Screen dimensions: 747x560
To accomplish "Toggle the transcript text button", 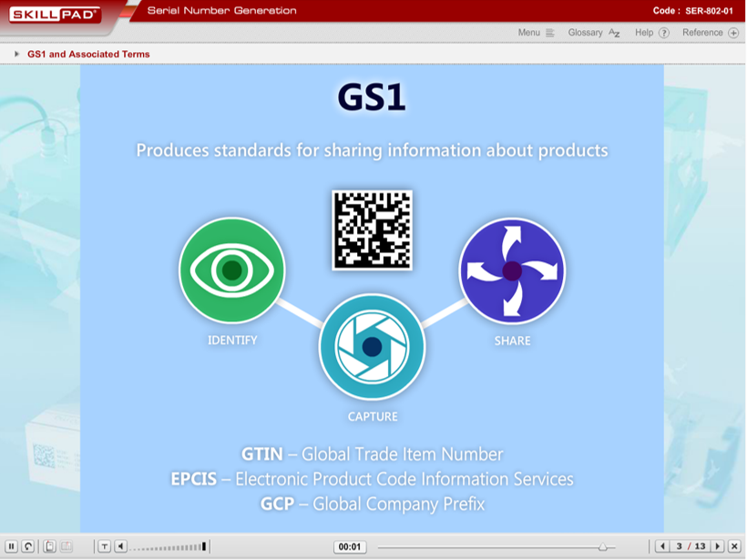I will coord(105,546).
